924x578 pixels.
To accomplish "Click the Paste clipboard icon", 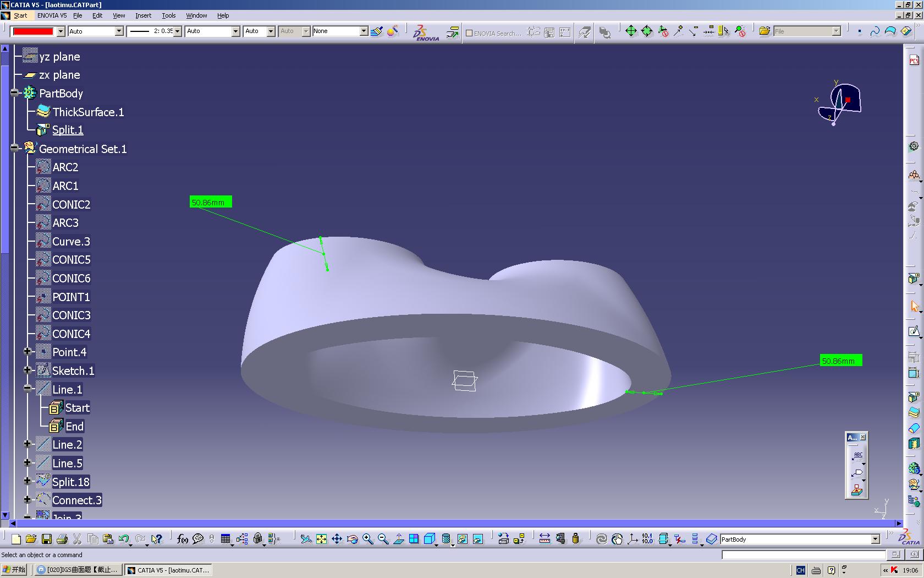I will pos(108,539).
